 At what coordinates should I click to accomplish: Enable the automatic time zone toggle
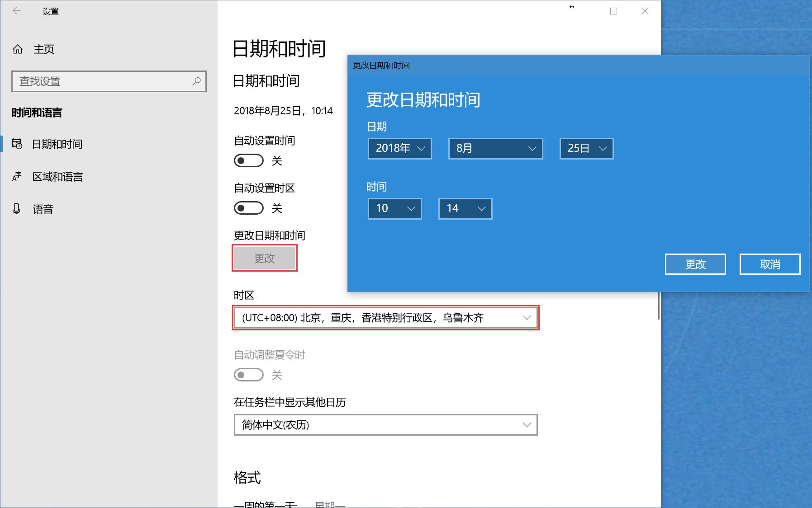[x=248, y=208]
